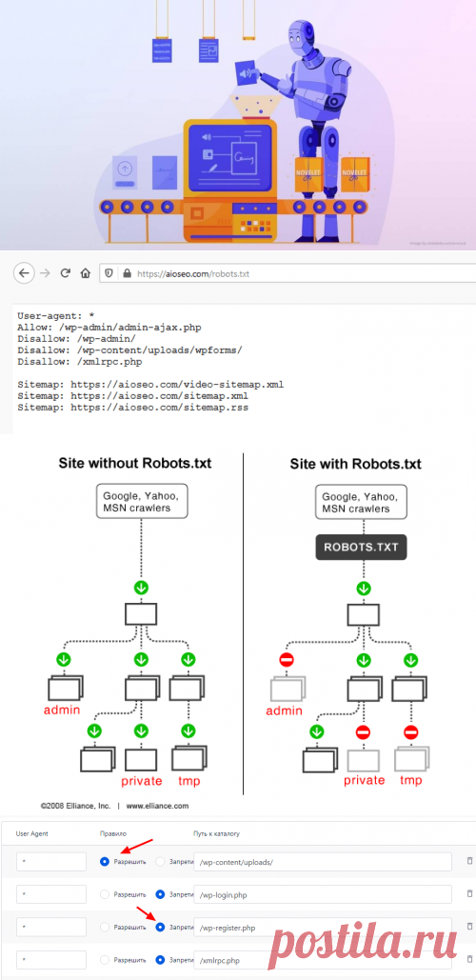Open the browser home page icon

pyautogui.click(x=86, y=273)
